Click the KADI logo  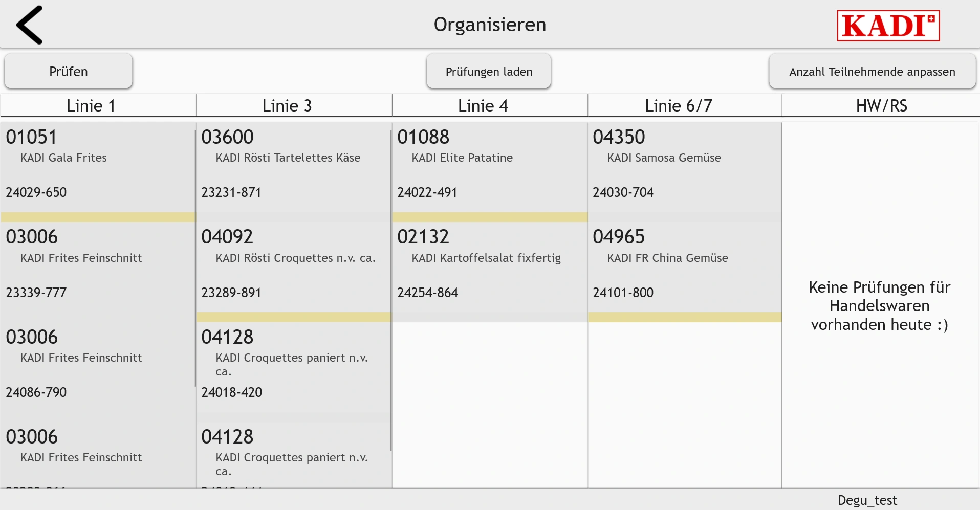(x=888, y=26)
